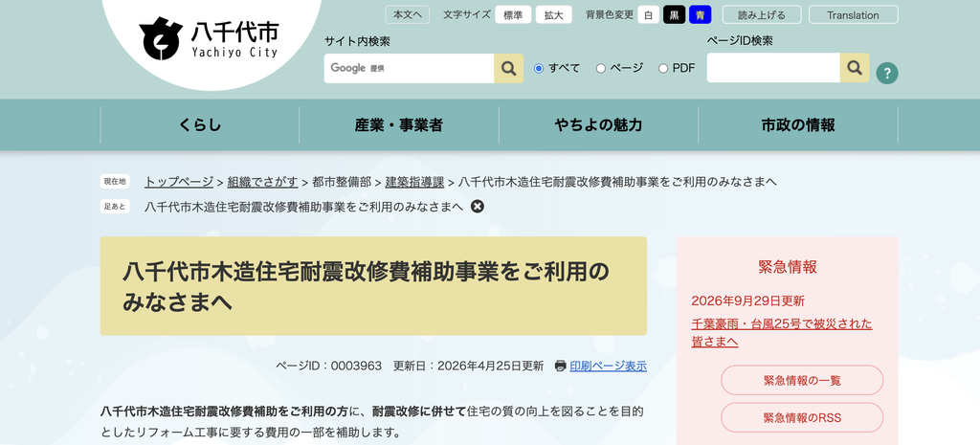This screenshot has height=445, width=980.
Task: Click 緊急情報のRSS button
Action: click(802, 417)
